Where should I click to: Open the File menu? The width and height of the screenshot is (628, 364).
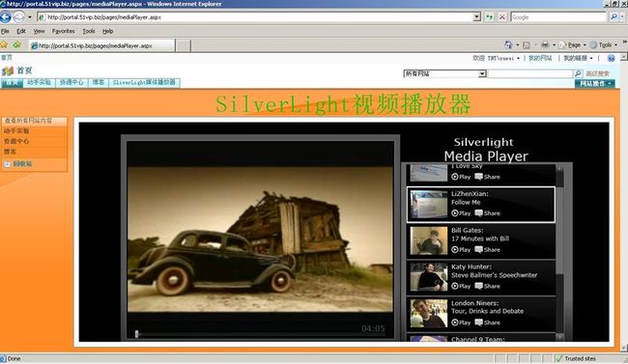[x=5, y=31]
